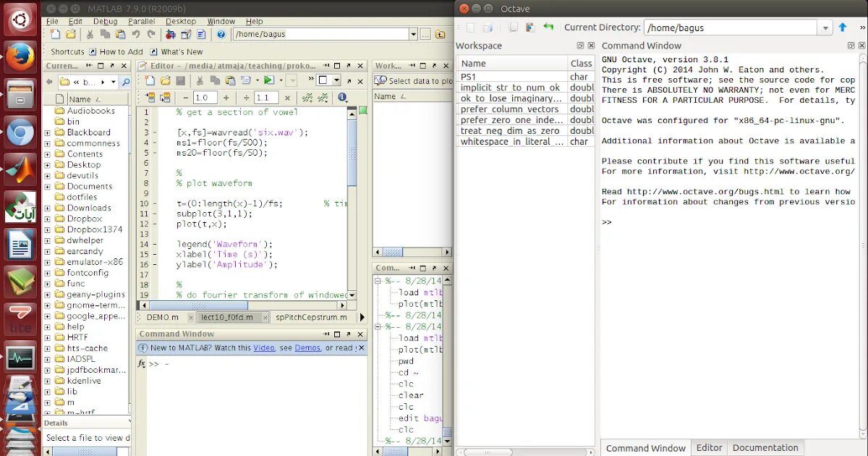Click Open folder icon in Editor toolbar

165,80
